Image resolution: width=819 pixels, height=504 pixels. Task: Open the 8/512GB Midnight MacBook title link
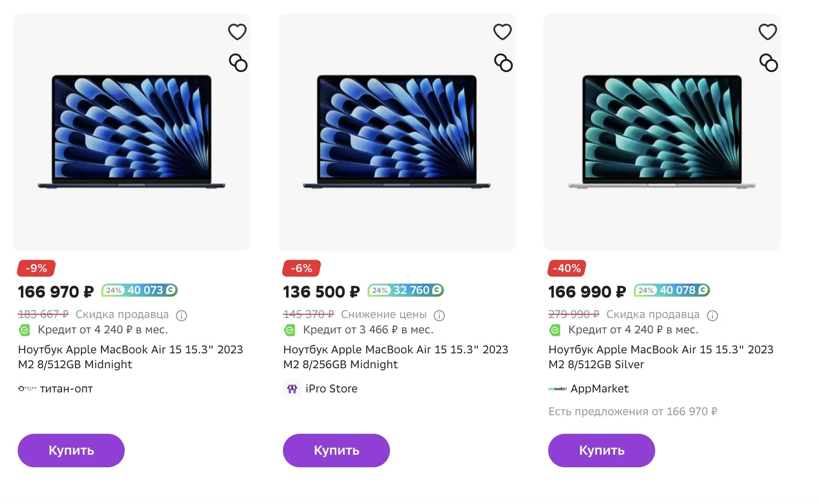click(x=130, y=357)
